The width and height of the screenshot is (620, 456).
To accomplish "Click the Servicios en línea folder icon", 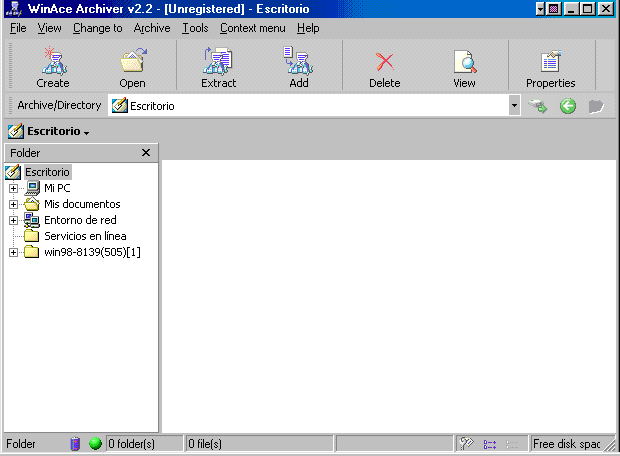I will pyautogui.click(x=32, y=236).
